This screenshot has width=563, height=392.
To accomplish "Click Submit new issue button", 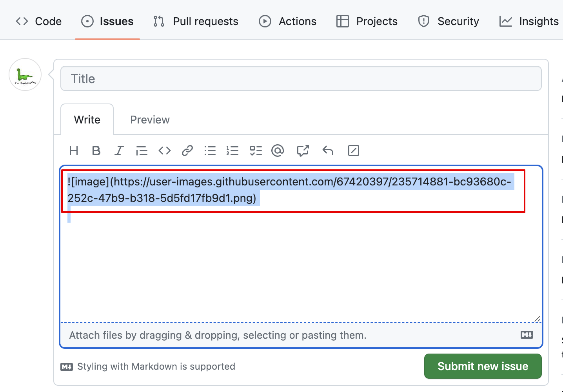I will [483, 366].
